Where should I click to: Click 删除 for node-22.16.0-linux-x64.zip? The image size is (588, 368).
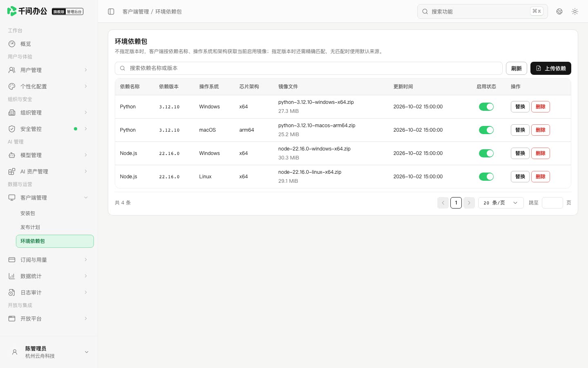tap(541, 177)
